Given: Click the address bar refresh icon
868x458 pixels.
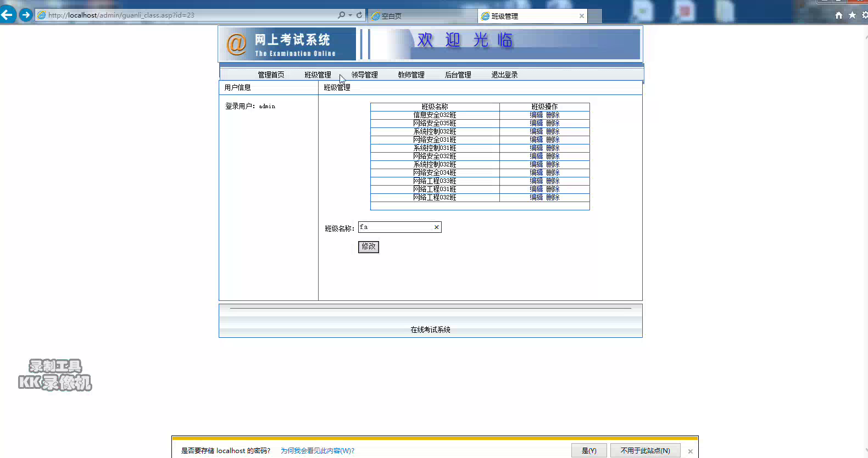Looking at the screenshot, I should tap(359, 15).
